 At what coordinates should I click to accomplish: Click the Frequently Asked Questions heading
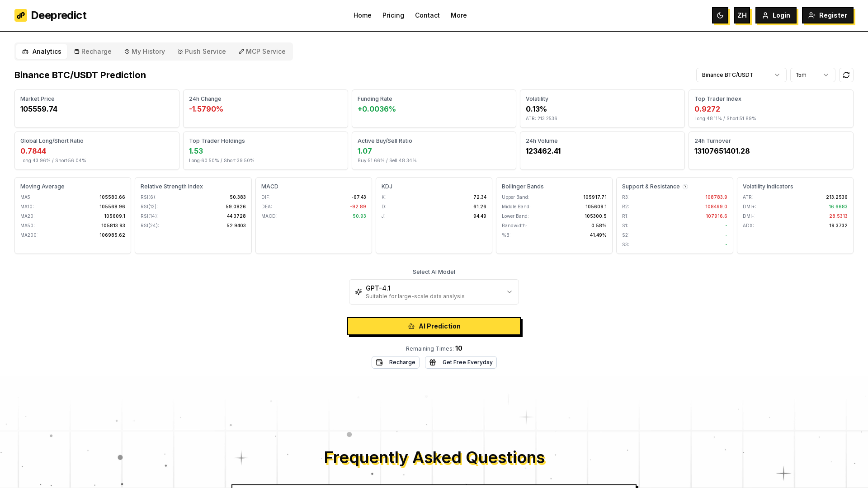point(434,457)
